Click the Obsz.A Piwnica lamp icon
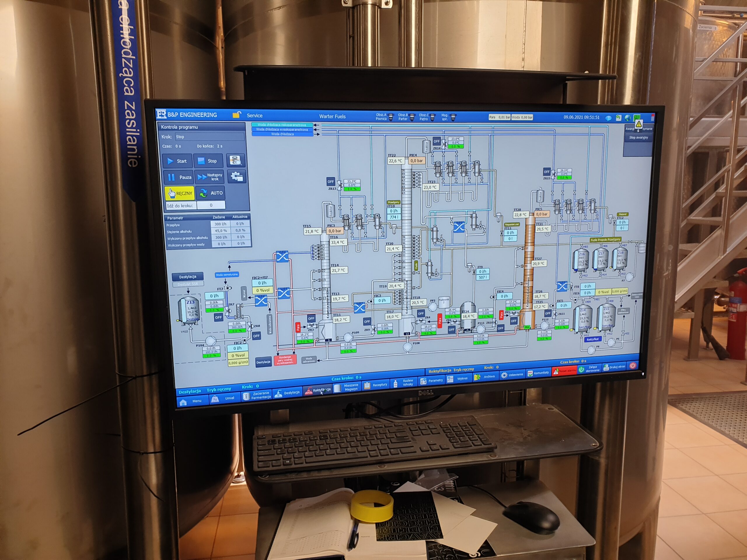 pos(391,117)
